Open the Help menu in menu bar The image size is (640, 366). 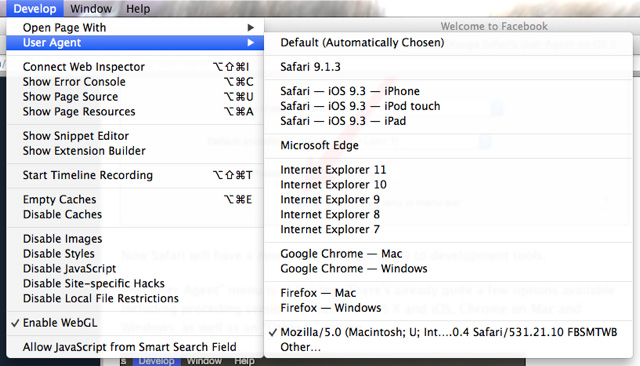click(x=138, y=9)
